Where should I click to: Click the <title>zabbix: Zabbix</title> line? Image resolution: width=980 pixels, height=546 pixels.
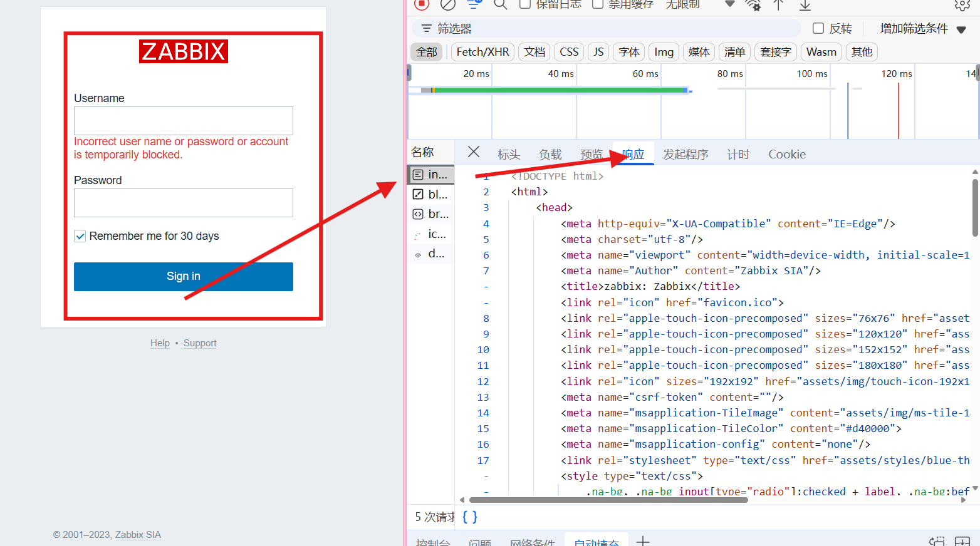650,287
